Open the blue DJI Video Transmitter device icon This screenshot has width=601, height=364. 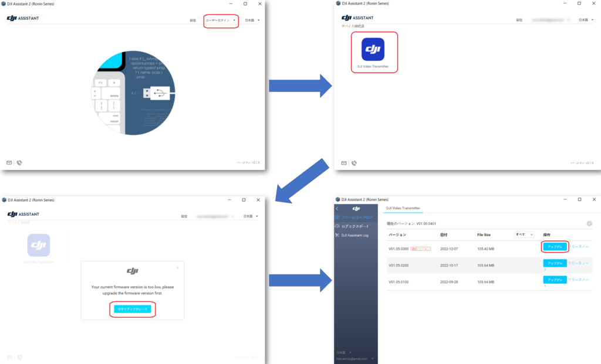[373, 49]
